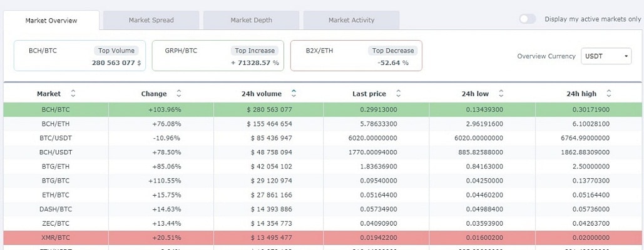Open the GRPH/BTC Top Increase card
Screen dimensions: 644x250
(x=217, y=56)
